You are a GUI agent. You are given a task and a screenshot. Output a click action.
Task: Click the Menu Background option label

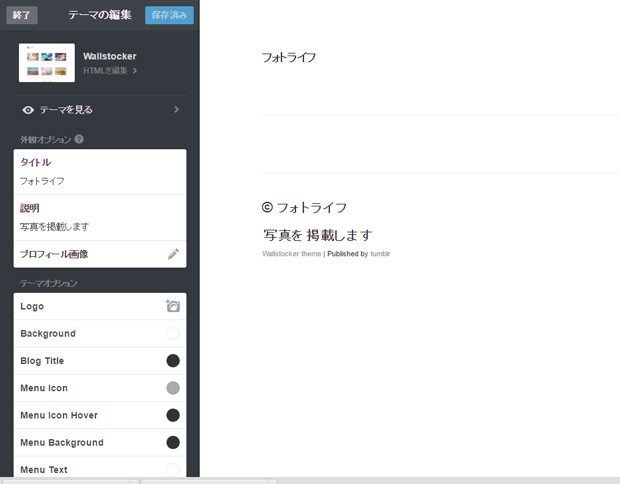pyautogui.click(x=62, y=442)
